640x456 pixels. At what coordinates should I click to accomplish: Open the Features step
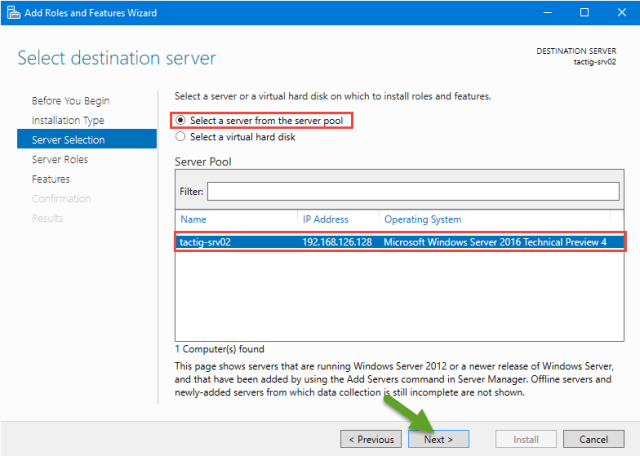tap(51, 179)
